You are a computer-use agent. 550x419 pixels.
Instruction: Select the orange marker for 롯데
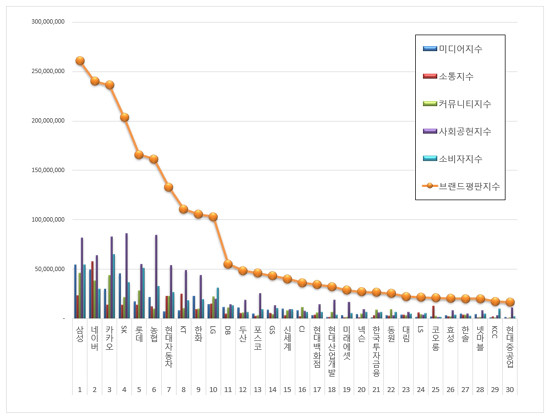[139, 155]
